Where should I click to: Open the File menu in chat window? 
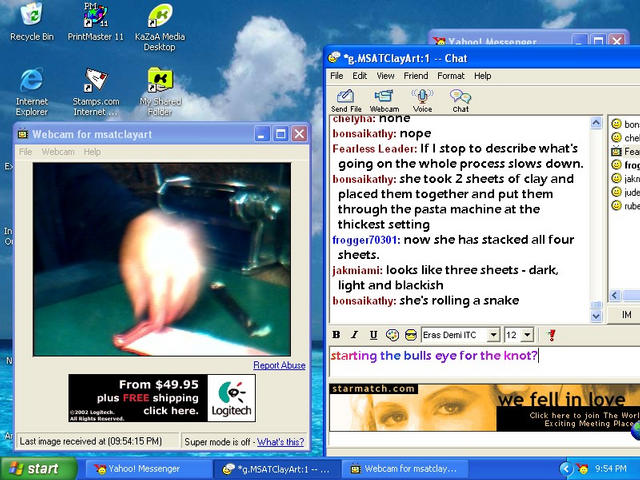tap(337, 76)
